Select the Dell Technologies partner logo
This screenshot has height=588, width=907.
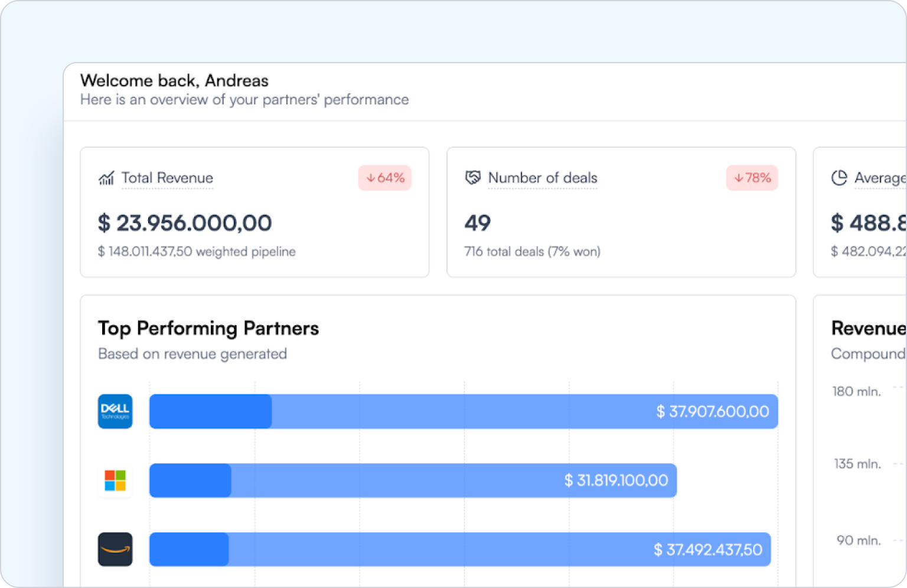pos(115,411)
